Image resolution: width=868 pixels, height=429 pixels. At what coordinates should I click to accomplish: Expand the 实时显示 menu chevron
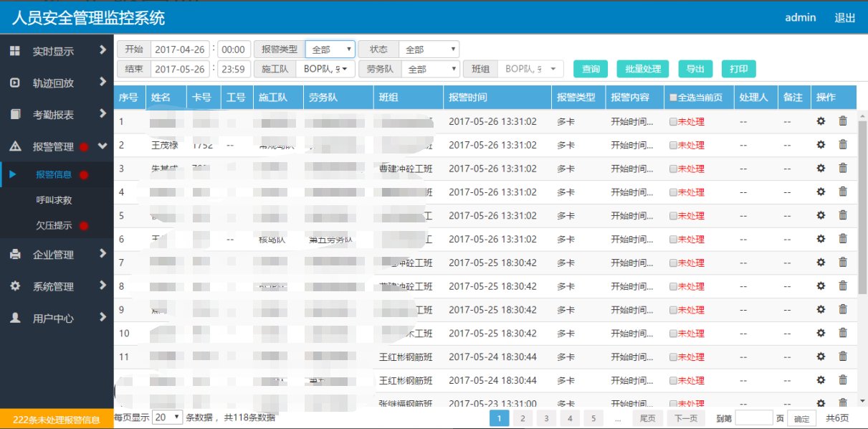pyautogui.click(x=103, y=51)
